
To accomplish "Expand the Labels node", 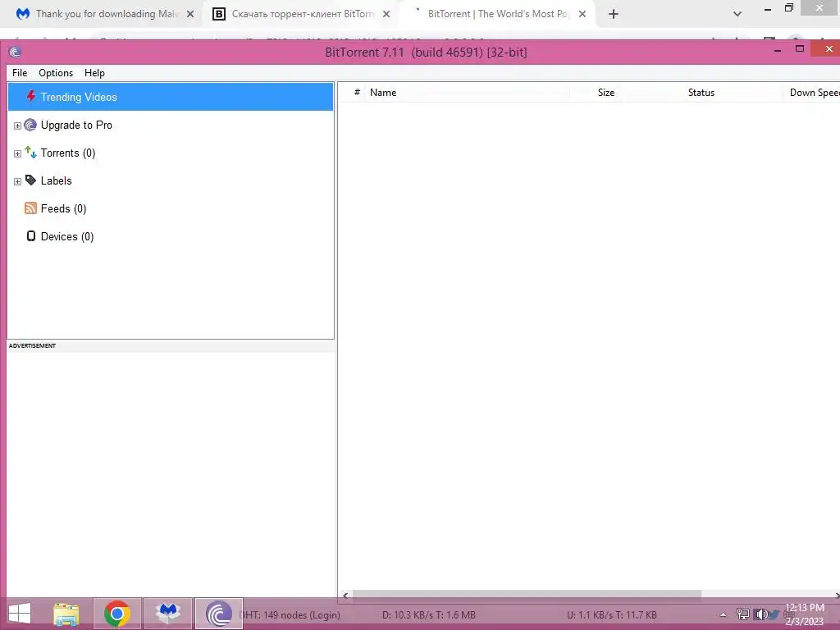I will click(x=17, y=181).
